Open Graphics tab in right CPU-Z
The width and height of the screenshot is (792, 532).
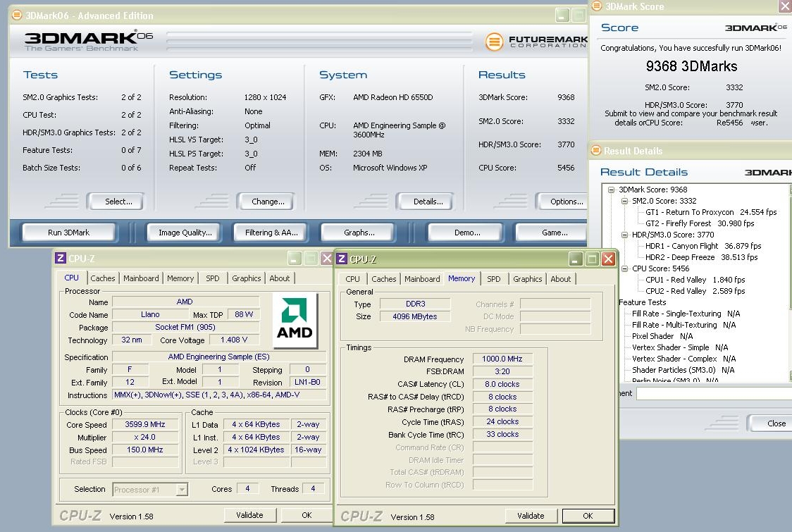pos(527,279)
